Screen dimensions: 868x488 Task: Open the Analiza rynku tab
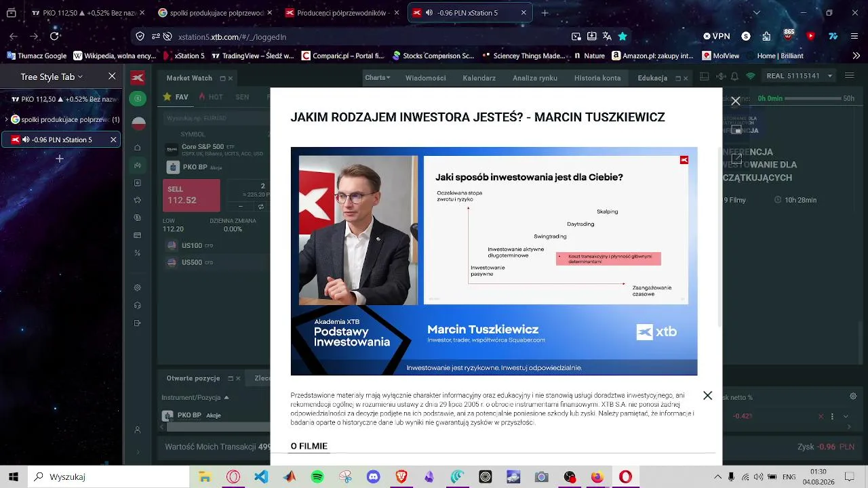(535, 78)
